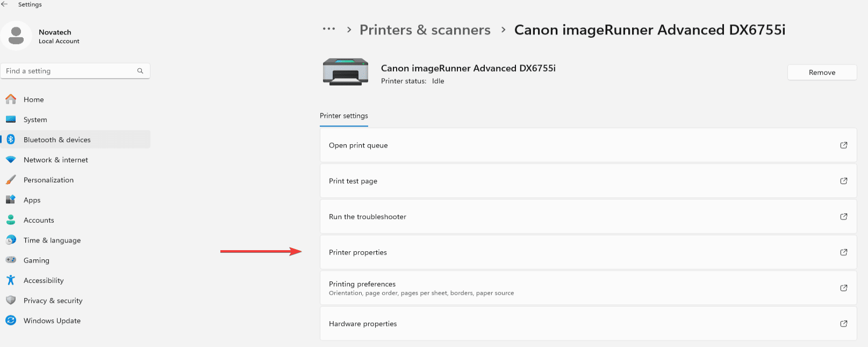Click the System monitor icon
Screen dimensions: 868x347
tap(11, 119)
